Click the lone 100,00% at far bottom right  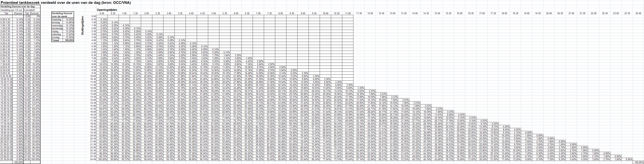click(x=638, y=162)
